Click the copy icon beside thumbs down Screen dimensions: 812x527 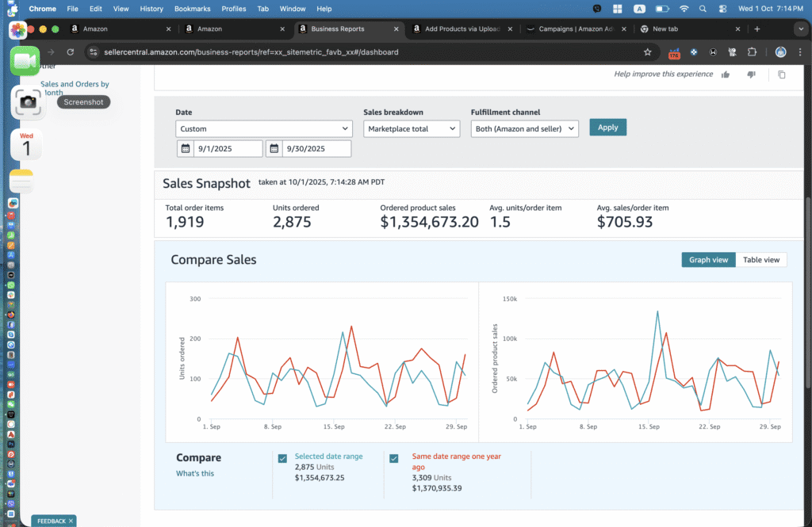click(782, 74)
